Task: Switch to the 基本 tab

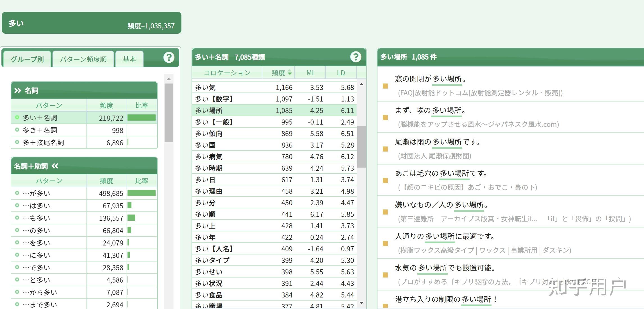Action: pyautogui.click(x=129, y=59)
